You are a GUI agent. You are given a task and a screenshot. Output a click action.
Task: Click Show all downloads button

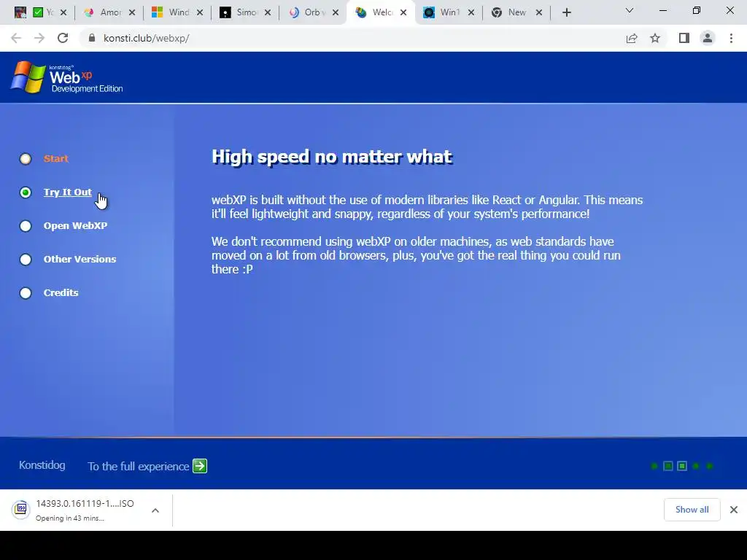(692, 510)
